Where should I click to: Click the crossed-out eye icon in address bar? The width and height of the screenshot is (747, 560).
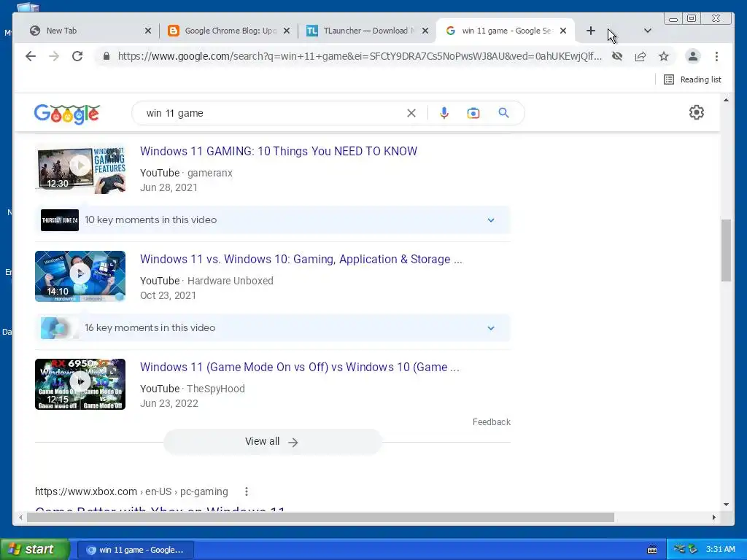(x=617, y=56)
